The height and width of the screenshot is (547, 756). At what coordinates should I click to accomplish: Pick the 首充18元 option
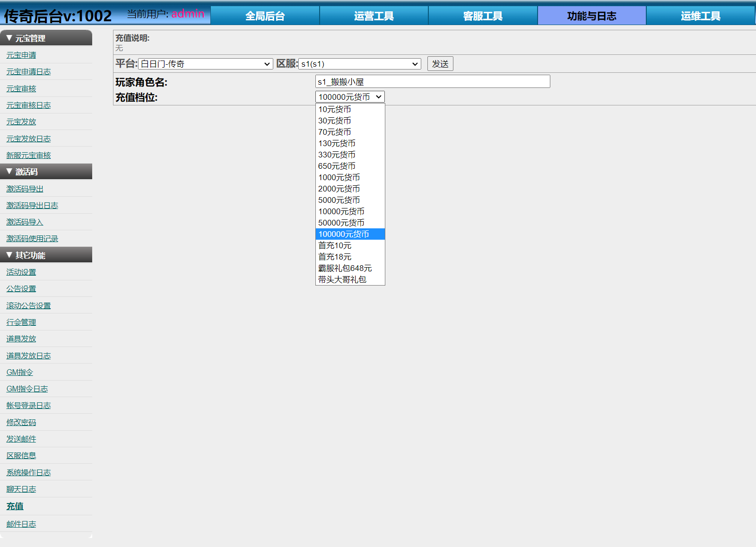point(335,257)
